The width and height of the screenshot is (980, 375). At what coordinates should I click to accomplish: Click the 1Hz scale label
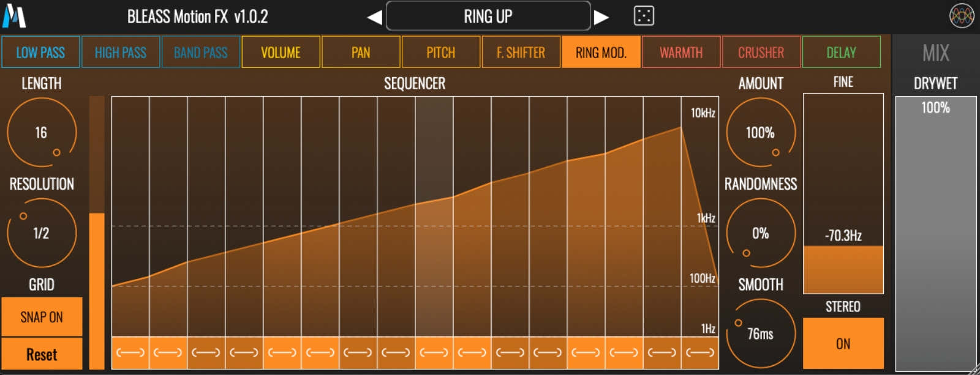pos(708,329)
